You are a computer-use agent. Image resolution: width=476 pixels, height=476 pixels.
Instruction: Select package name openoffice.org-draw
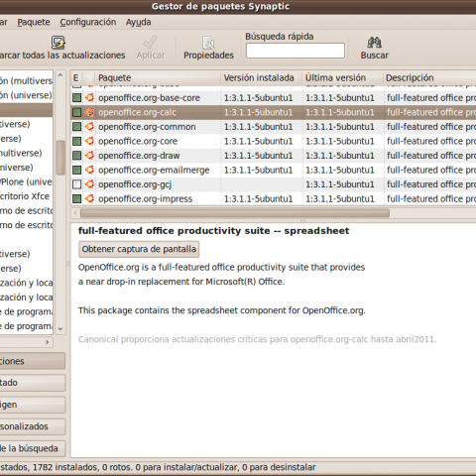(x=139, y=156)
